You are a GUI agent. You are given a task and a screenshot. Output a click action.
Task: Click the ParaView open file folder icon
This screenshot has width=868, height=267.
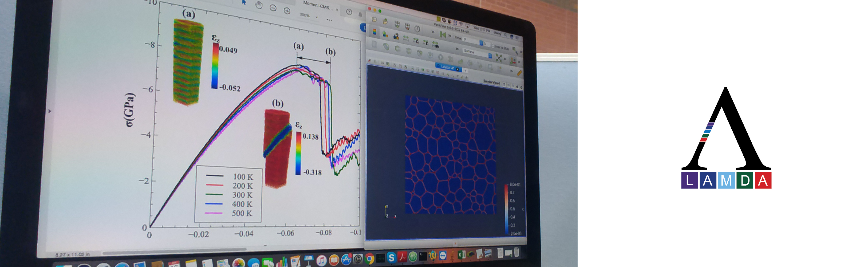pos(374,19)
